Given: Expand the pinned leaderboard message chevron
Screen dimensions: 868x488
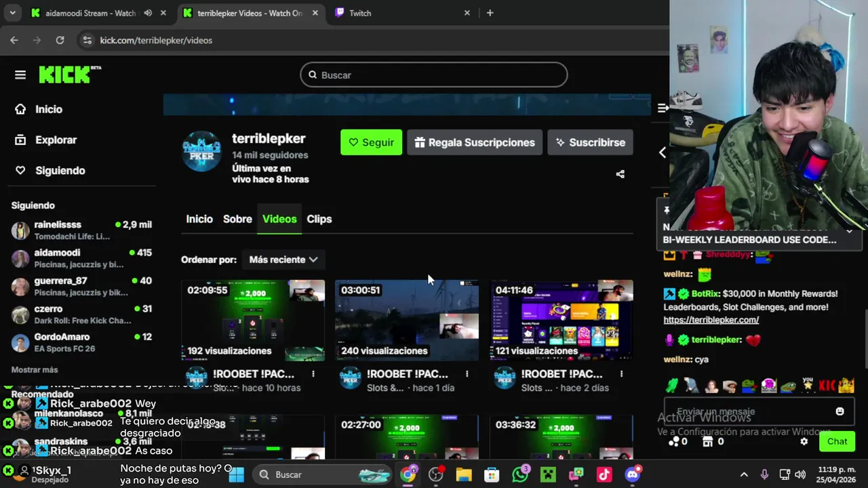Looking at the screenshot, I should coord(849,230).
